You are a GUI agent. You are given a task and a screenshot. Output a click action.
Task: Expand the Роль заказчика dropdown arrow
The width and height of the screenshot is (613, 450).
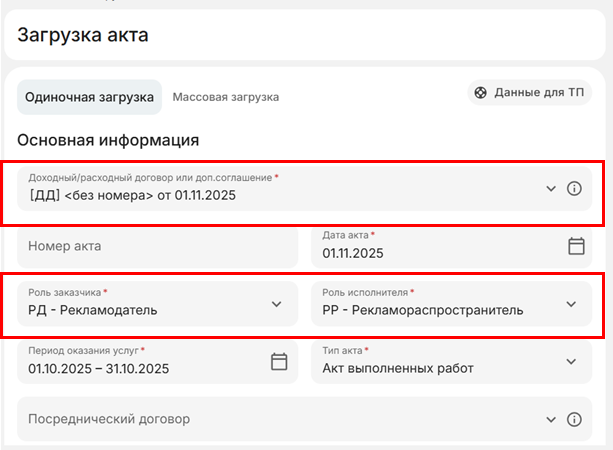[277, 304]
